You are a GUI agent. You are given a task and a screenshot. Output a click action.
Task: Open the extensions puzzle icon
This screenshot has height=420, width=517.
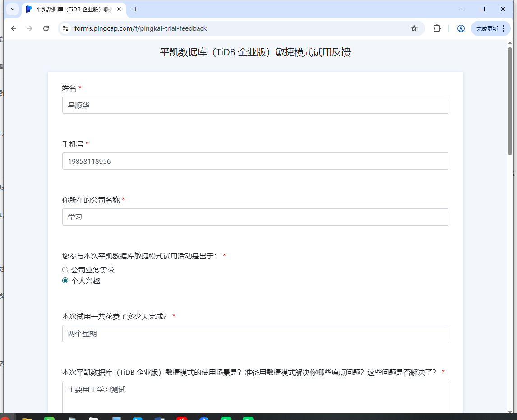[436, 28]
